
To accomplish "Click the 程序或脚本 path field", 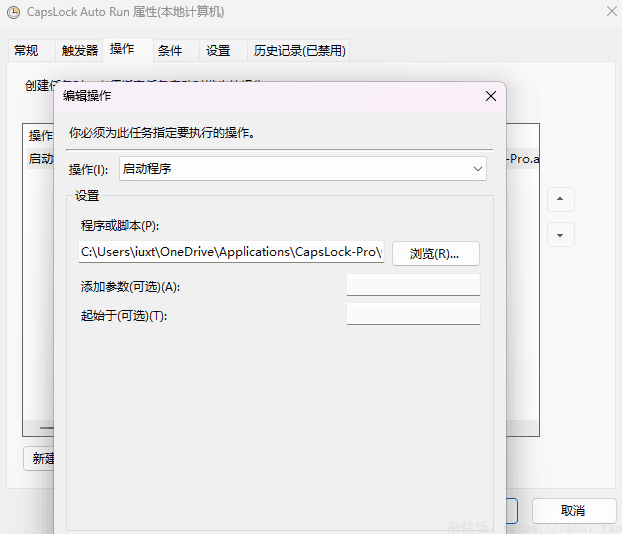I will 230,253.
